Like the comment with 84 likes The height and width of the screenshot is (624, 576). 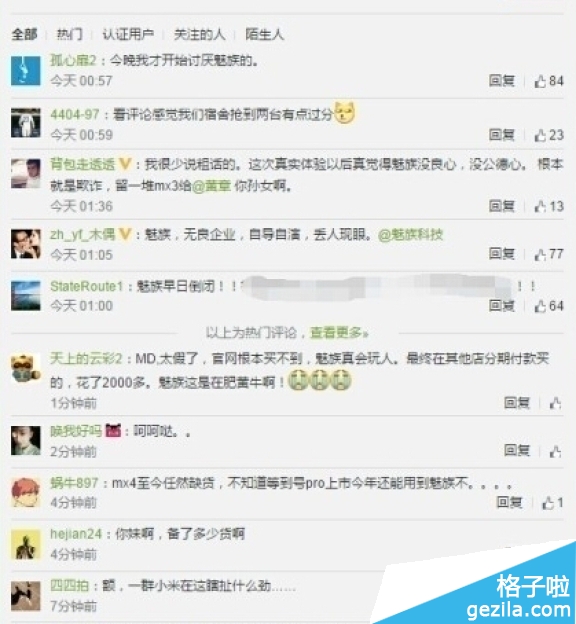tap(549, 81)
